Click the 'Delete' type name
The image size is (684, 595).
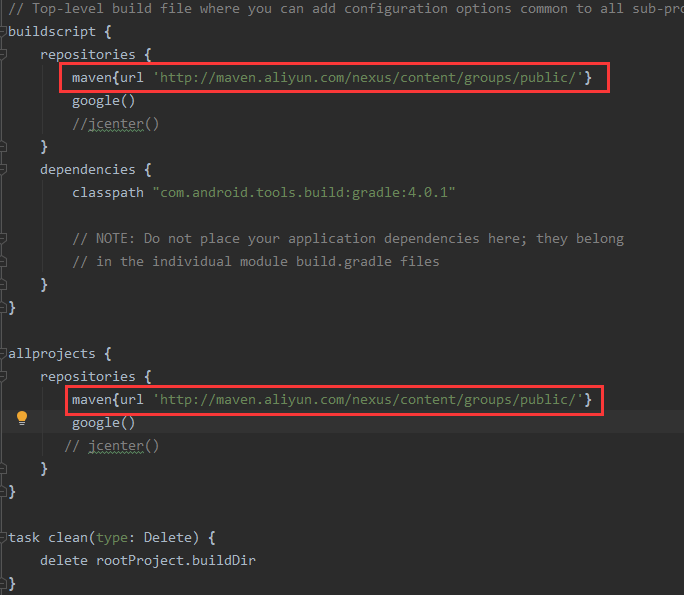click(x=168, y=537)
